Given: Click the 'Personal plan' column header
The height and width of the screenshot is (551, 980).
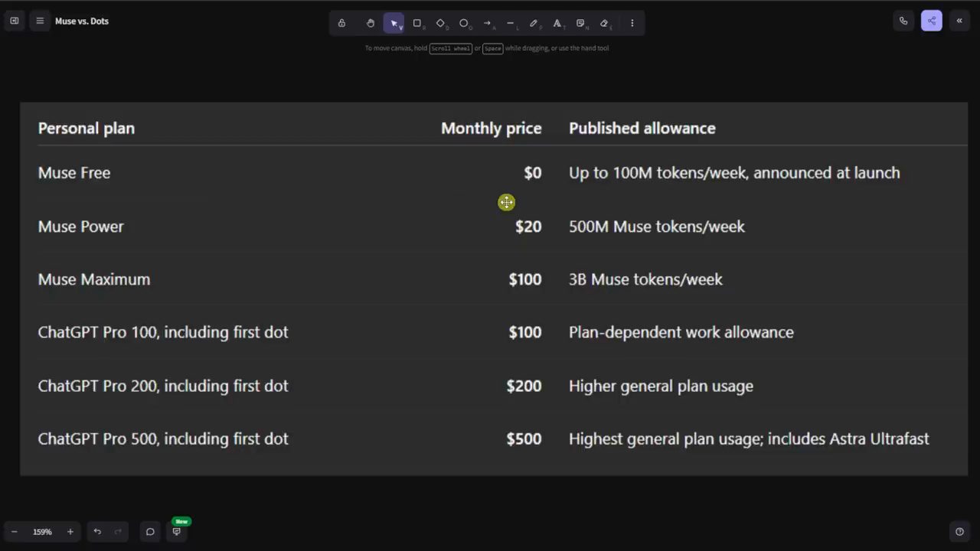Looking at the screenshot, I should click(87, 128).
